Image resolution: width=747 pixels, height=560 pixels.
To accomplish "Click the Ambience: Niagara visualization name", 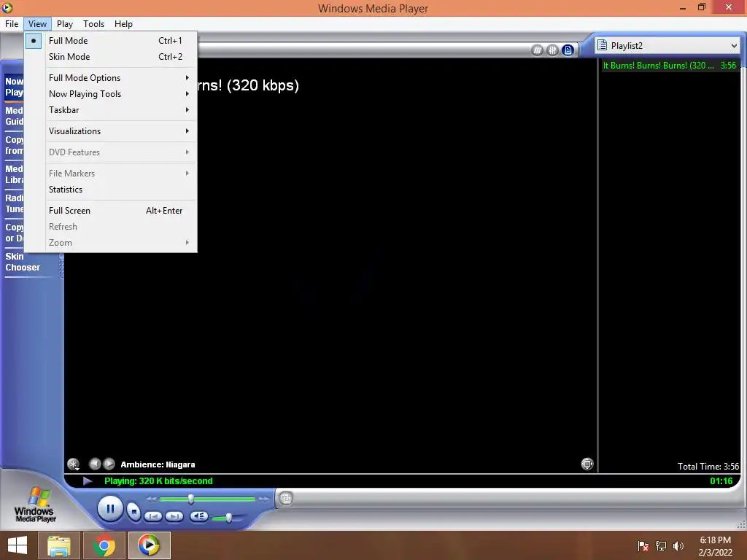I will coord(158,464).
